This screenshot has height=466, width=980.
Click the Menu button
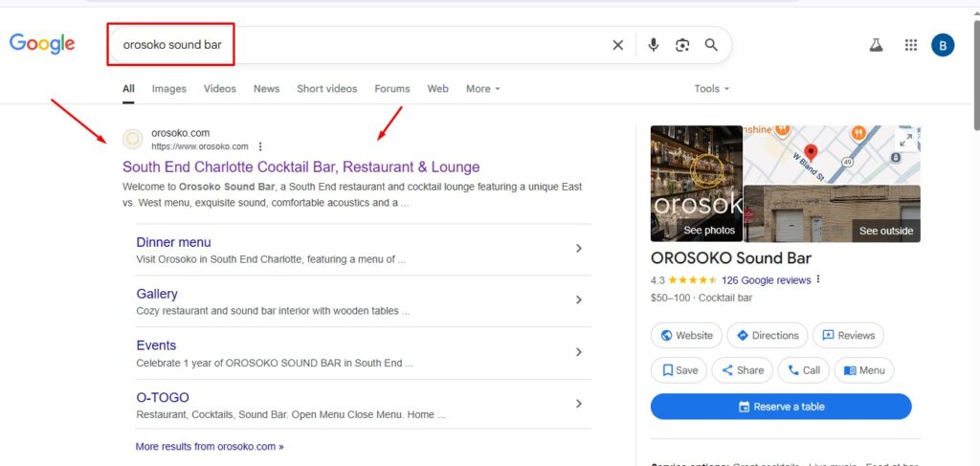pos(864,370)
